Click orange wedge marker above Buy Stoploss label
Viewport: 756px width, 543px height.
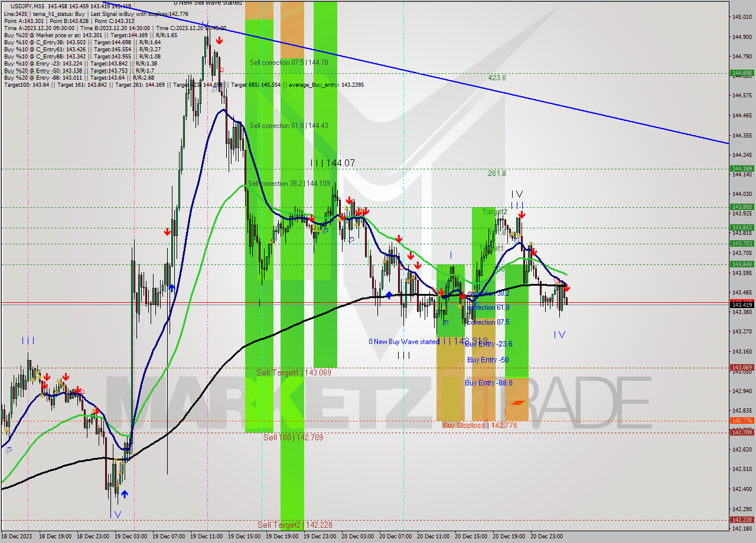tap(517, 403)
